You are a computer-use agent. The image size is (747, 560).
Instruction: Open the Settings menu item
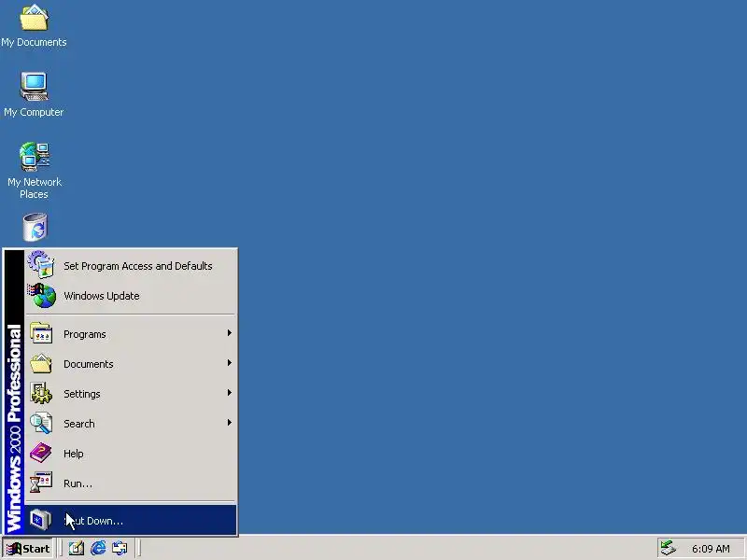coord(131,394)
